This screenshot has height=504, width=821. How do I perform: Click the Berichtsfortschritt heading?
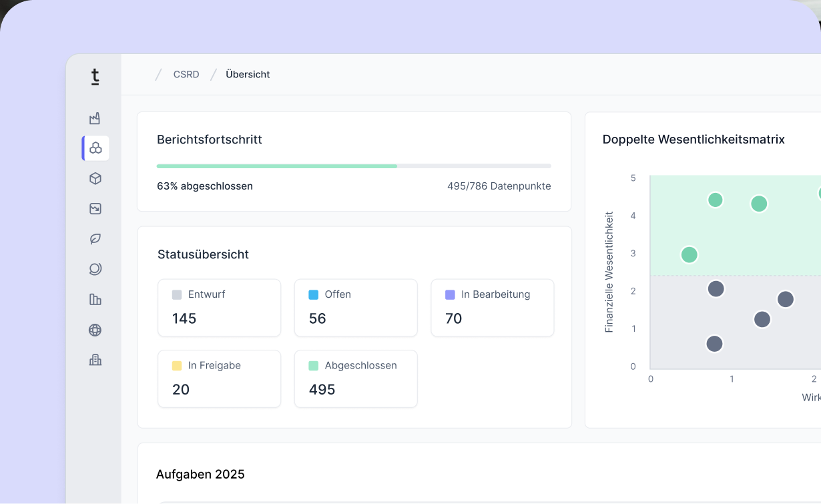[x=210, y=140]
